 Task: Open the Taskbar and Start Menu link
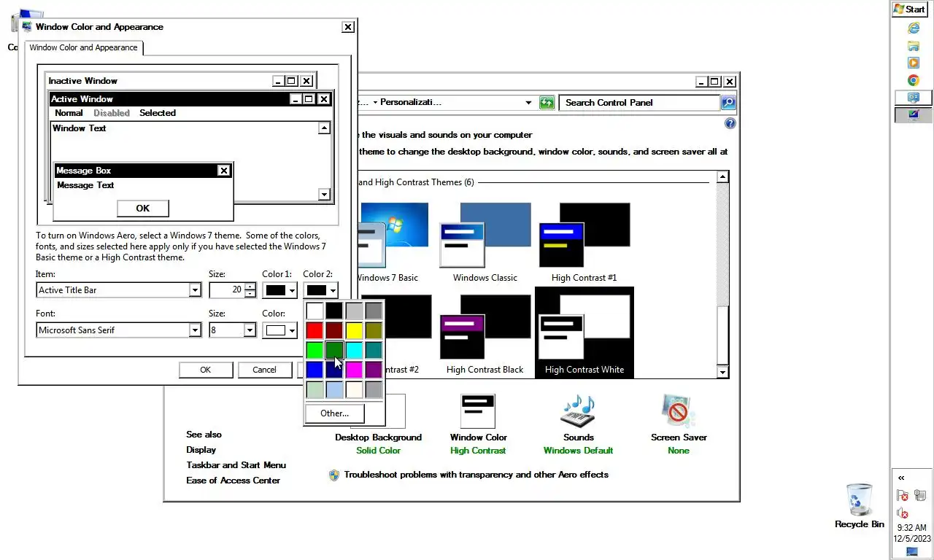point(236,465)
